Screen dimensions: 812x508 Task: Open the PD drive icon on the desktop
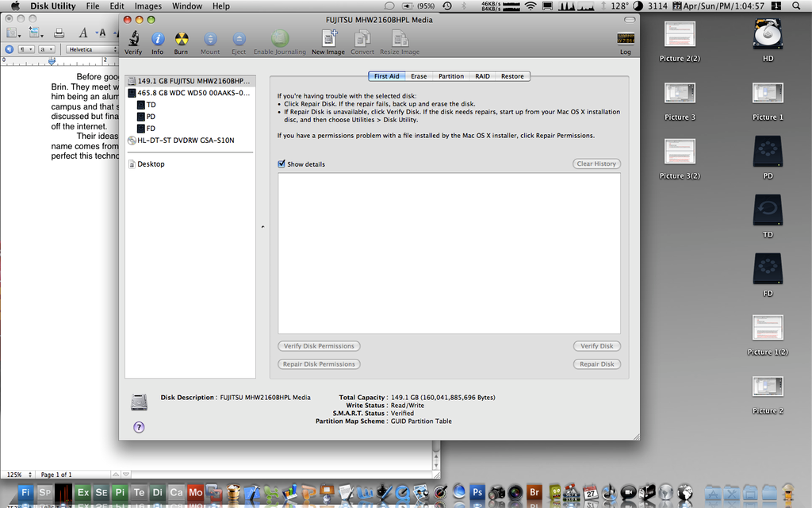pos(767,153)
